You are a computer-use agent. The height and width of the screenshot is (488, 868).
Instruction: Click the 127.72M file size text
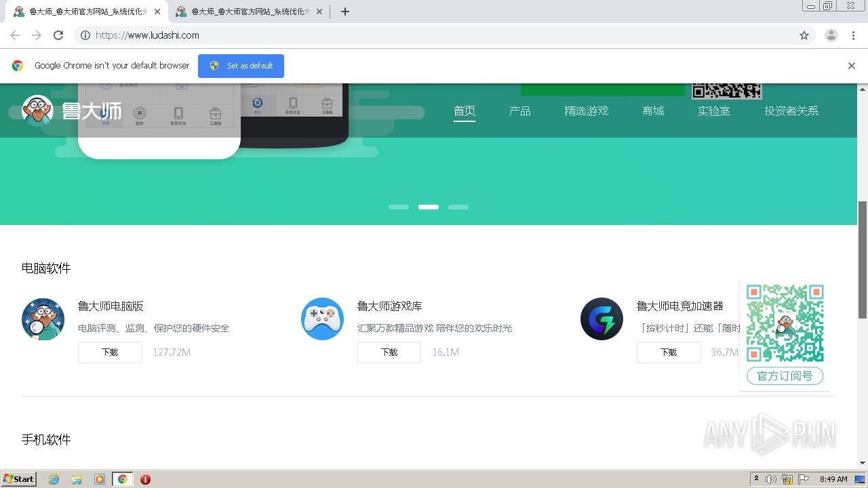point(172,352)
